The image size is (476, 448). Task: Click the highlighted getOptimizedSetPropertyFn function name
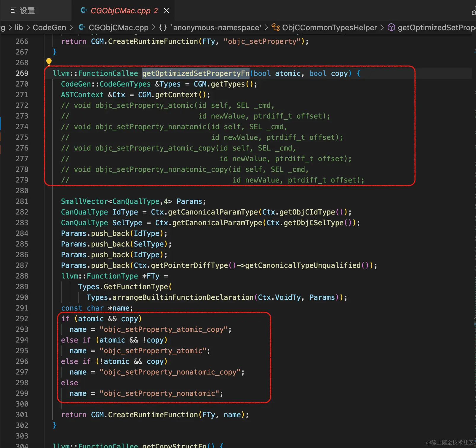click(x=196, y=73)
